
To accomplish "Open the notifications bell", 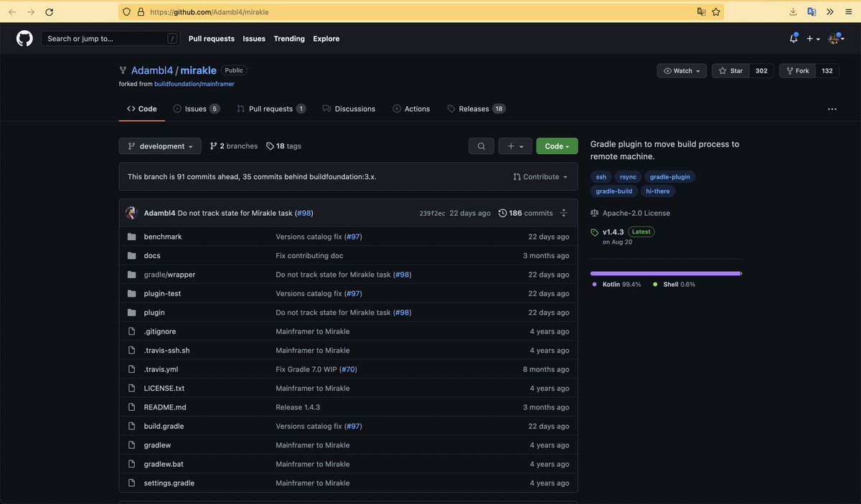I will 794,39.
